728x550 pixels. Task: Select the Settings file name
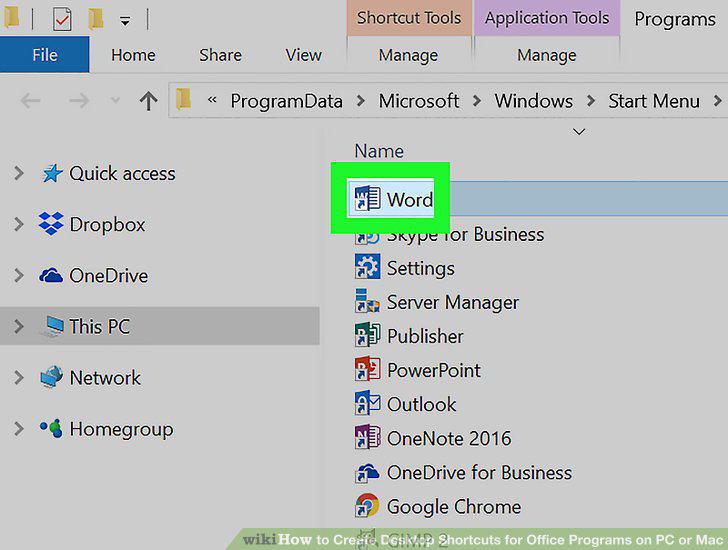(421, 269)
